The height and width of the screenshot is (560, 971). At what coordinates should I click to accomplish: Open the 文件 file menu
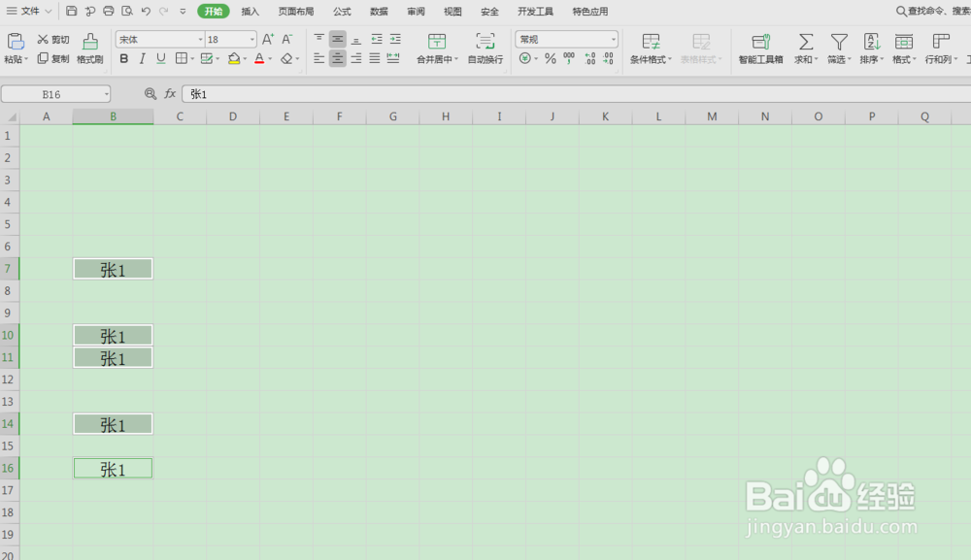29,11
